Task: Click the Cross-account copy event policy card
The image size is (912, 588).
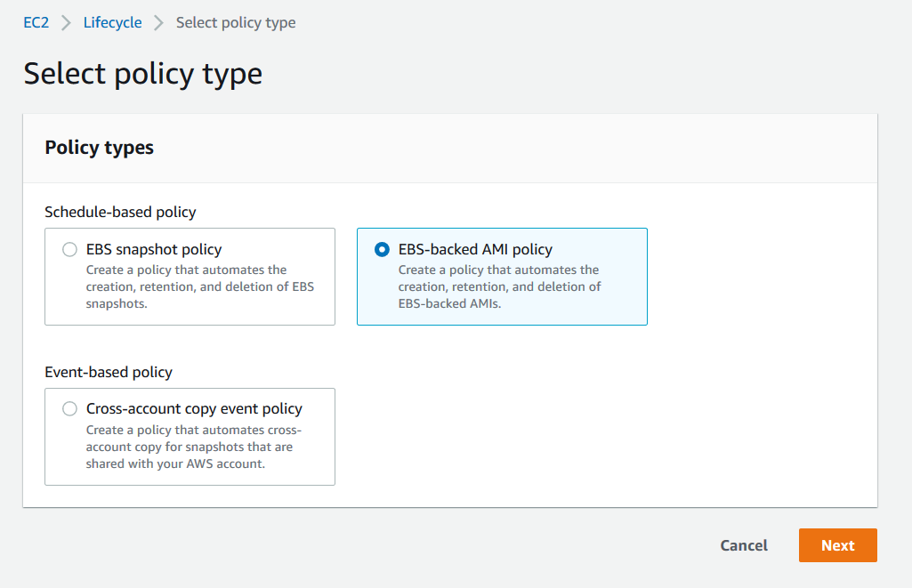Action: pos(190,436)
